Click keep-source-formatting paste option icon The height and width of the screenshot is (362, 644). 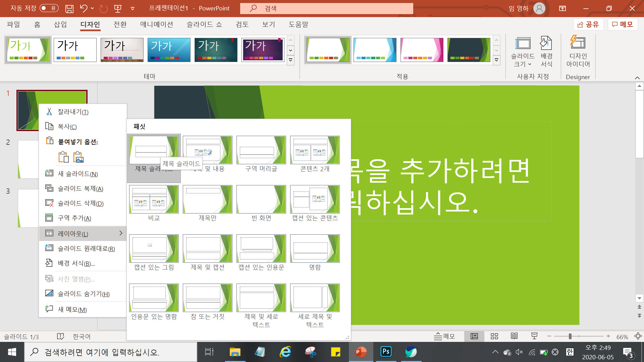point(63,157)
